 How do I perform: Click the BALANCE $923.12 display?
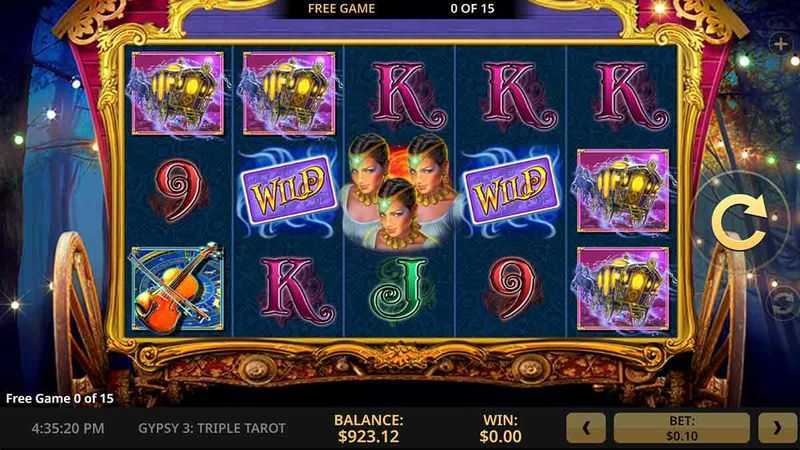[x=368, y=428]
